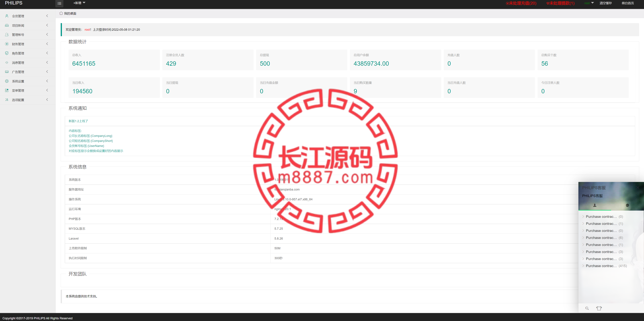Screen dimensions: 644x321
Task: Click the PHP版本 row label
Action: pyautogui.click(x=75, y=219)
